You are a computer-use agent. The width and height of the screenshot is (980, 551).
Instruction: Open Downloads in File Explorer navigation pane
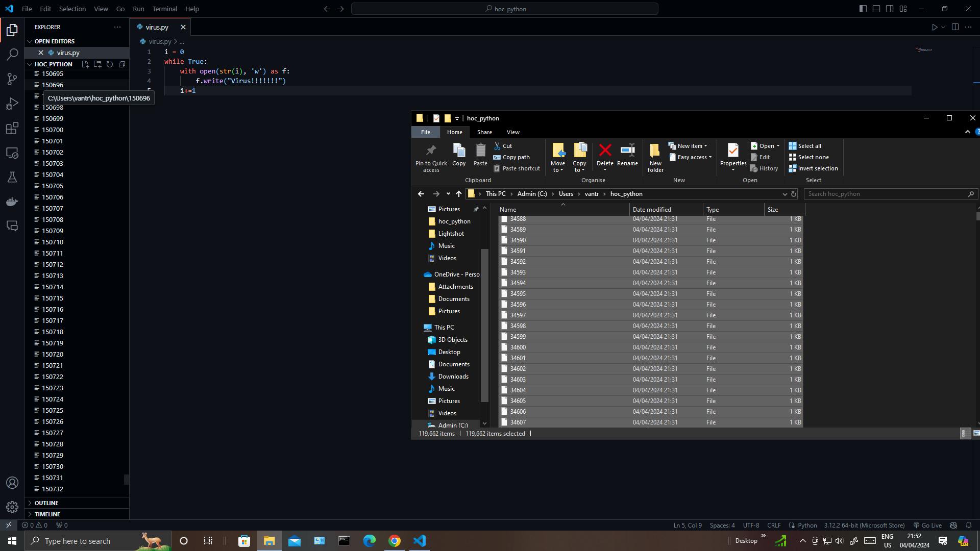click(453, 377)
